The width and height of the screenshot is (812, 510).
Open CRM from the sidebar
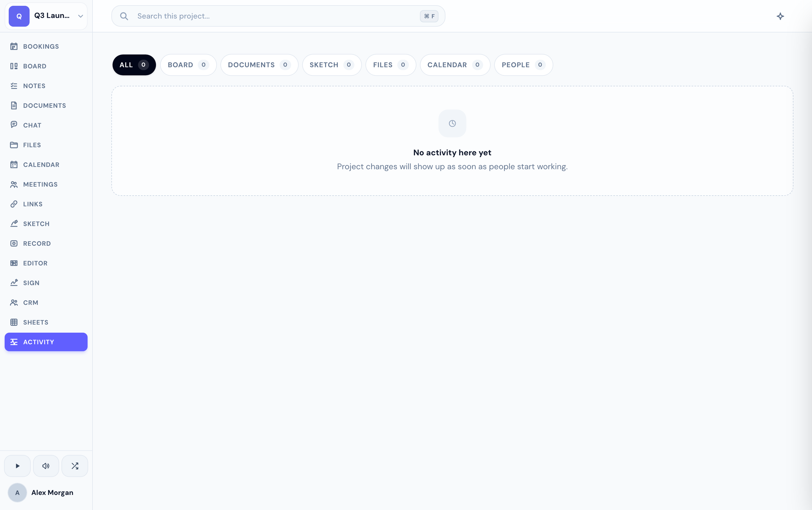point(46,303)
